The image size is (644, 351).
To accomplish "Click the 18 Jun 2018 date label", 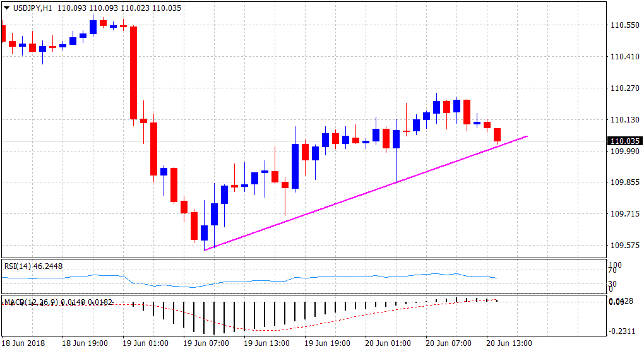I will click(24, 343).
